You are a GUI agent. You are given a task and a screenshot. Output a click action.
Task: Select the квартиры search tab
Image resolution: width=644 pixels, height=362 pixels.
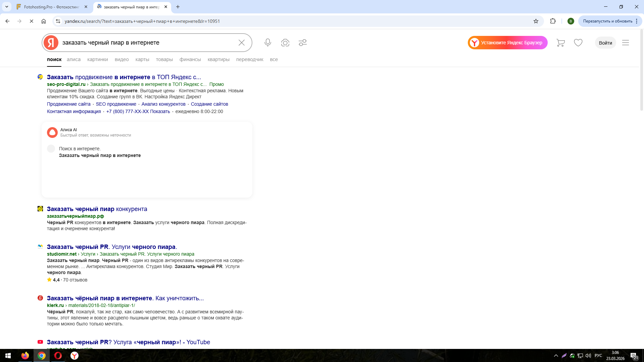(218, 59)
